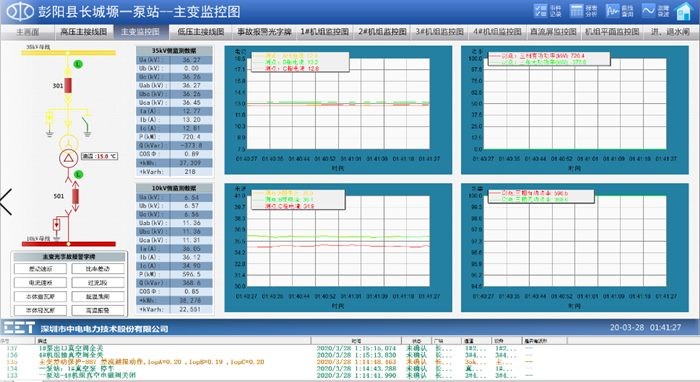This screenshot has width=700, height=382.
Task: Select the transformer star winding symbol
Action: pyautogui.click(x=68, y=143)
